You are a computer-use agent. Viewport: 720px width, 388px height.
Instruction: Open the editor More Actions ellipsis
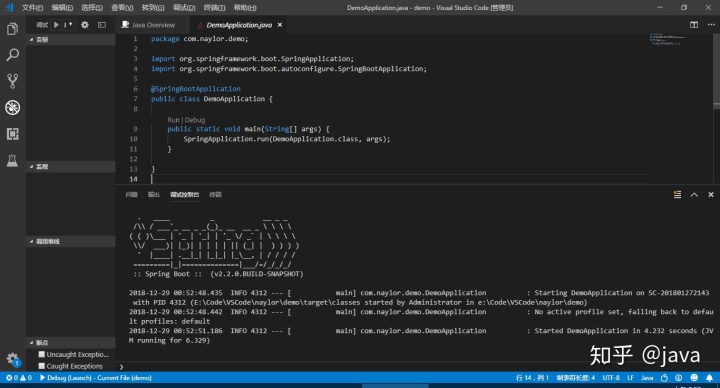(711, 25)
